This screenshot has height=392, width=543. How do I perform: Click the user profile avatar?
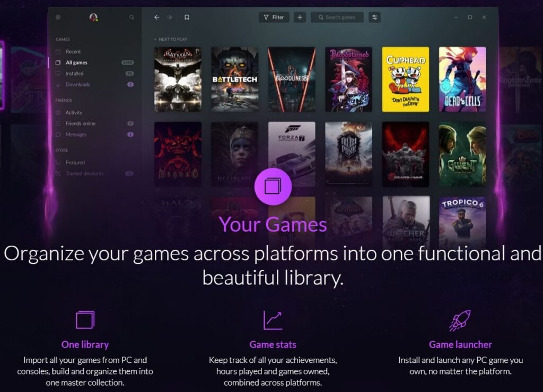click(93, 17)
